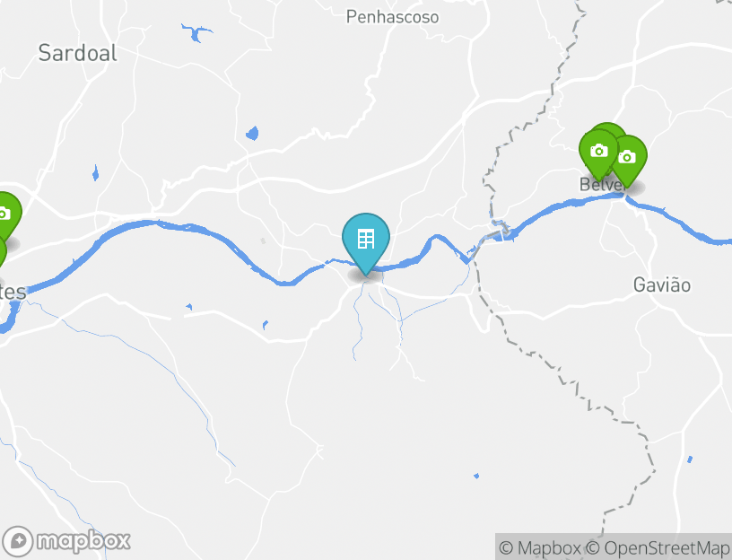Click the tiny pond in the lower-right map area
This screenshot has width=732, height=560.
tap(476, 476)
